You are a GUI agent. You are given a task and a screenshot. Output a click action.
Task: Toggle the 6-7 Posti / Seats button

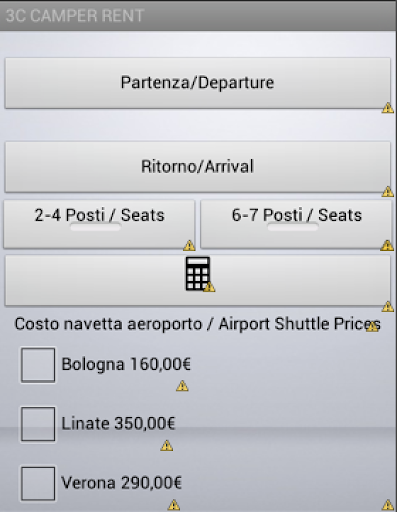pyautogui.click(x=296, y=224)
